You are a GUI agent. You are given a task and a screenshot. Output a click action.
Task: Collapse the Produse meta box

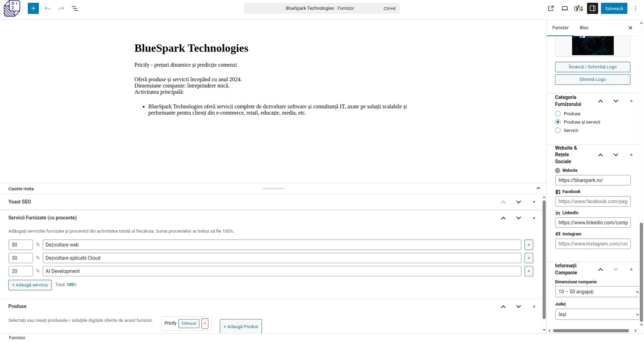(534, 307)
